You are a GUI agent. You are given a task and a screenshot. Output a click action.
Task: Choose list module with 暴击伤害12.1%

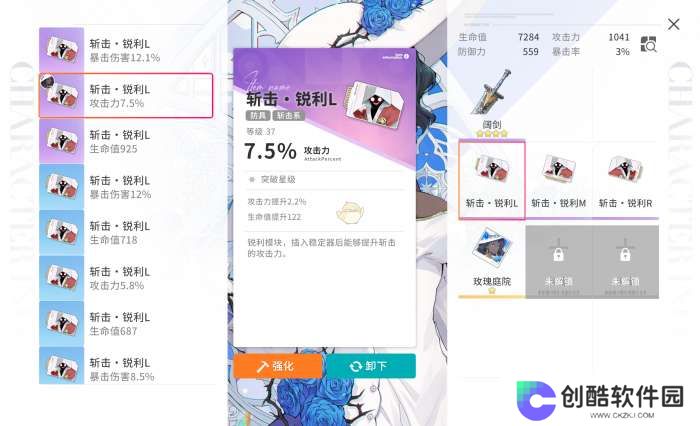pyautogui.click(x=126, y=50)
